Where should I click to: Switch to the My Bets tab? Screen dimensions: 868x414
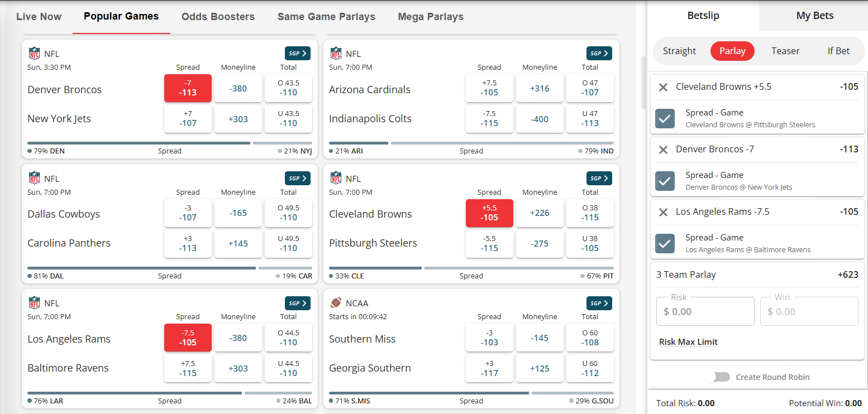coord(814,16)
